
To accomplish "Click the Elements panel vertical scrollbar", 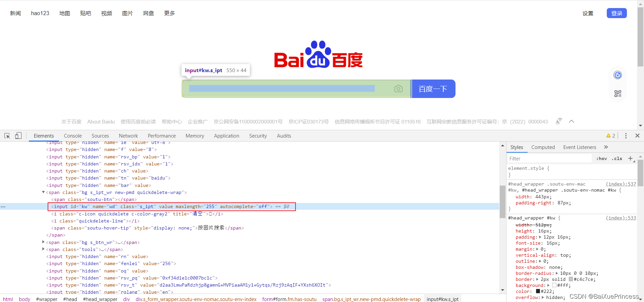I will [502, 201].
